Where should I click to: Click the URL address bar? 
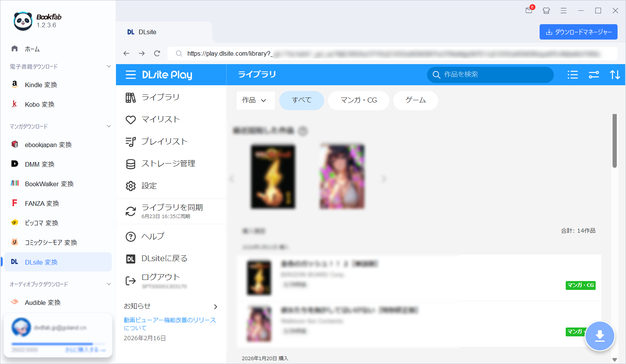(392, 54)
